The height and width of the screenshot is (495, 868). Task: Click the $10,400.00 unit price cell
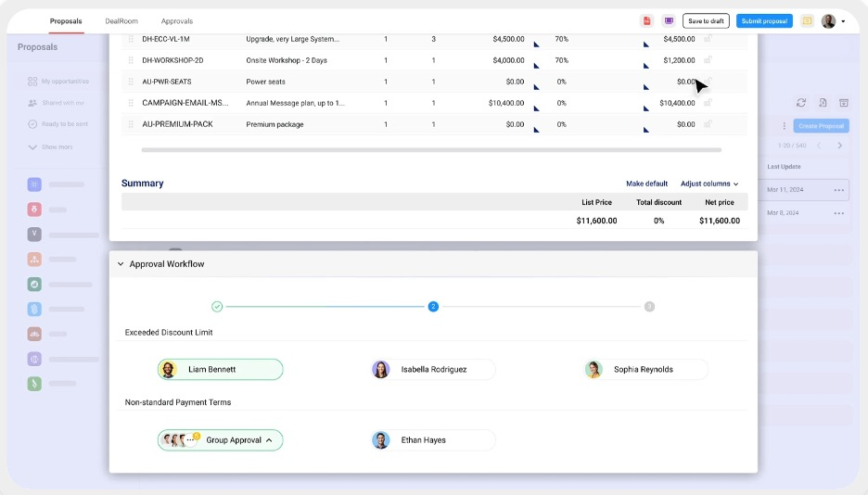pos(506,103)
